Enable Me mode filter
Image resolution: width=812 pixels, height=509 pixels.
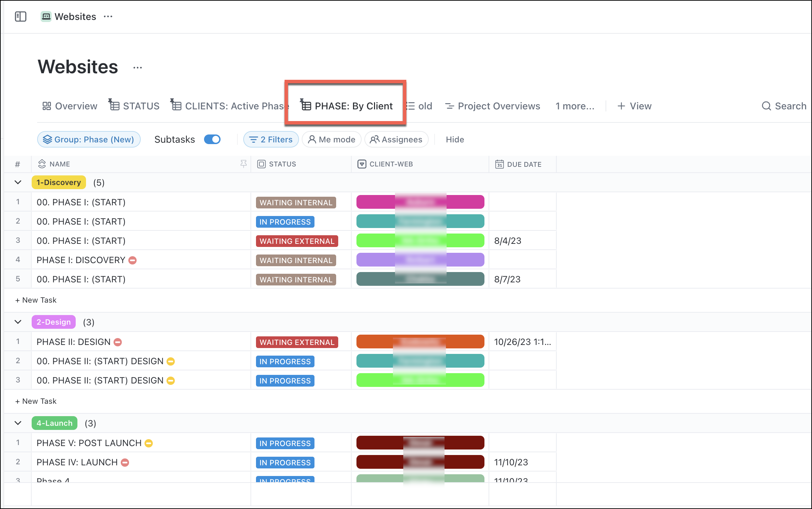point(332,139)
